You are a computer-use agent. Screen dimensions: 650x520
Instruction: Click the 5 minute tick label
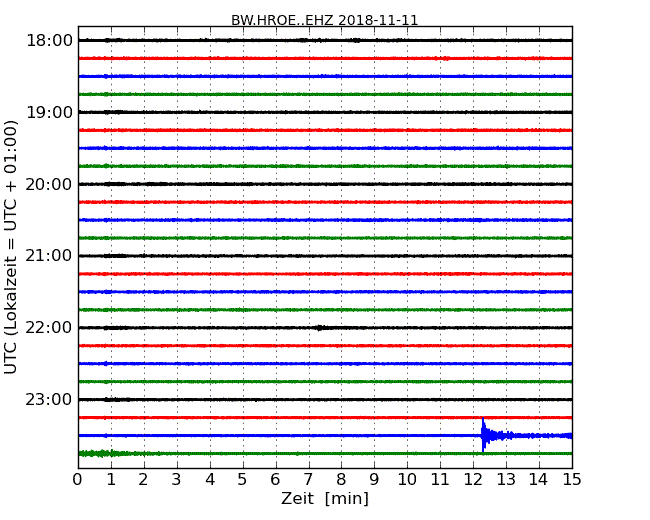(243, 480)
